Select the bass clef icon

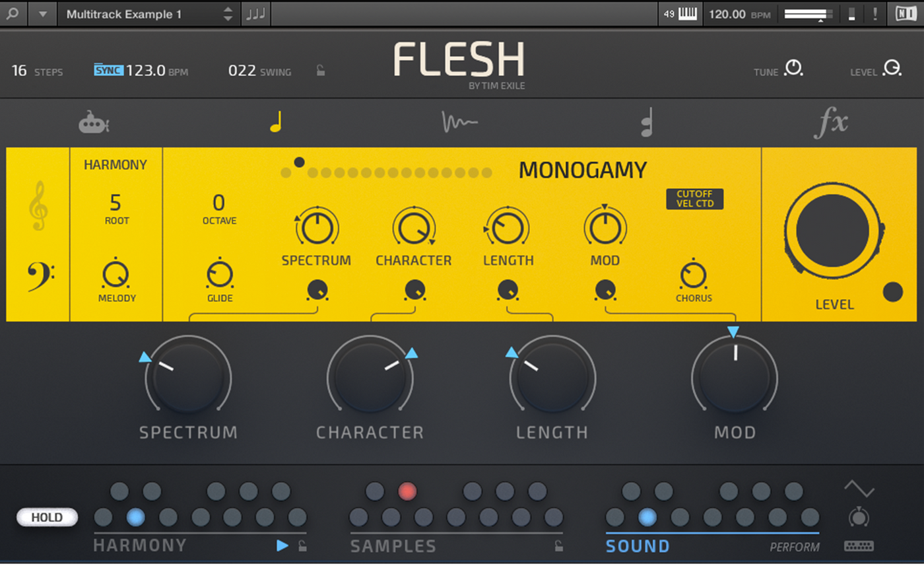click(39, 277)
